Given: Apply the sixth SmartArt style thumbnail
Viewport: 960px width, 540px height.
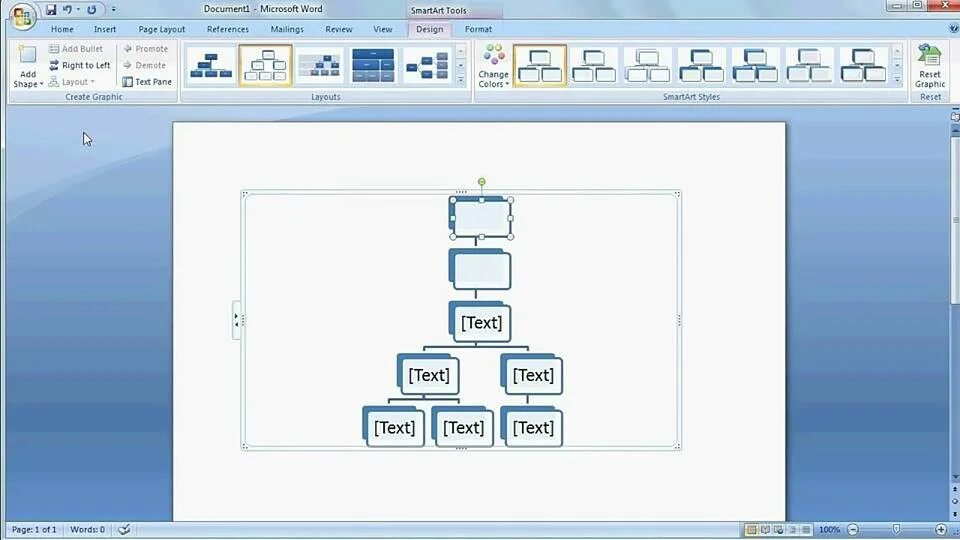Looking at the screenshot, I should [x=809, y=66].
